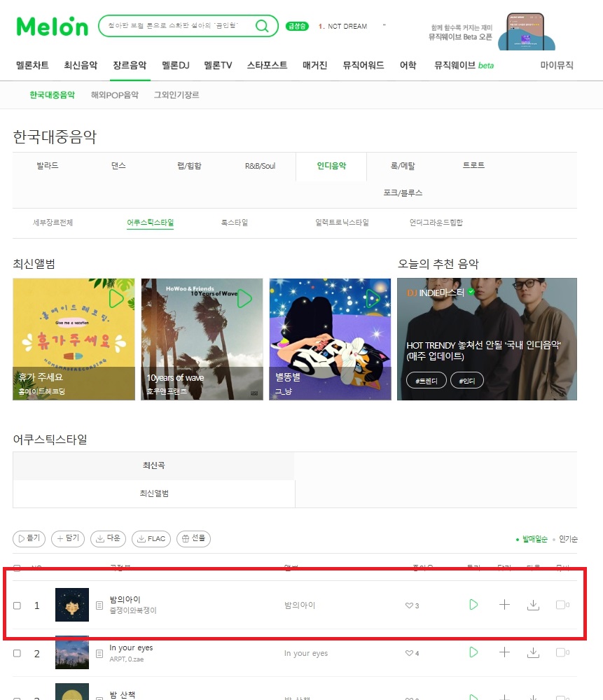Check the checkbox for track number 1
The image size is (603, 700).
17,605
